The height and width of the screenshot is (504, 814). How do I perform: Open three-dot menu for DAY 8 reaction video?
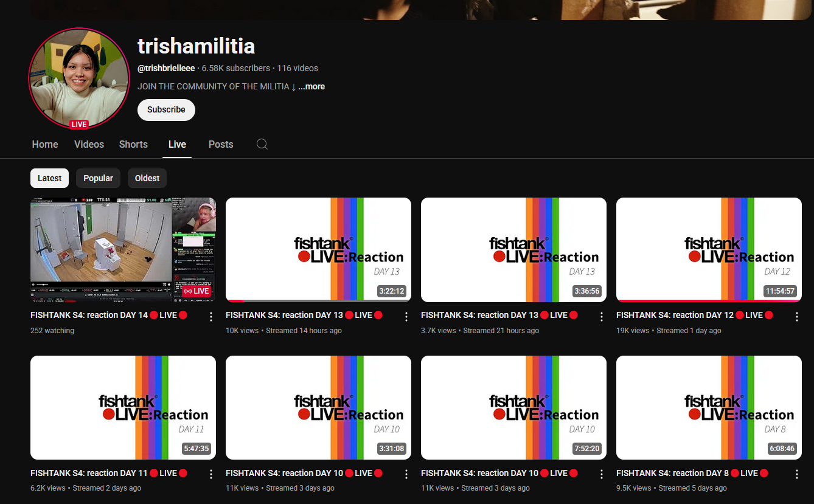coord(797,475)
